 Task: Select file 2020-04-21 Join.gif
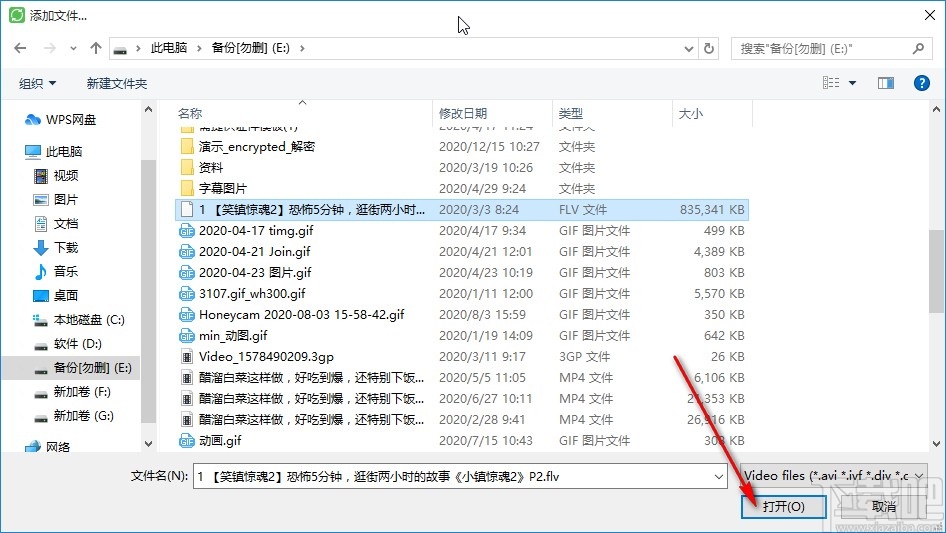244,252
